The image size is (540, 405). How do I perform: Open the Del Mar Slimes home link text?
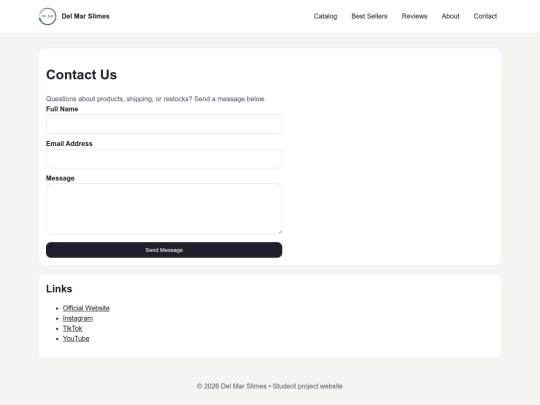(x=85, y=16)
